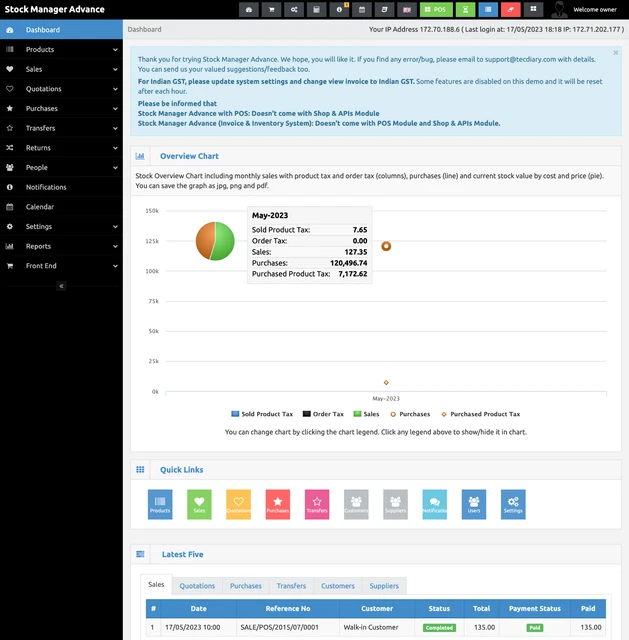Image resolution: width=629 pixels, height=640 pixels.
Task: Click the red eraser icon in toolbar
Action: (511, 9)
